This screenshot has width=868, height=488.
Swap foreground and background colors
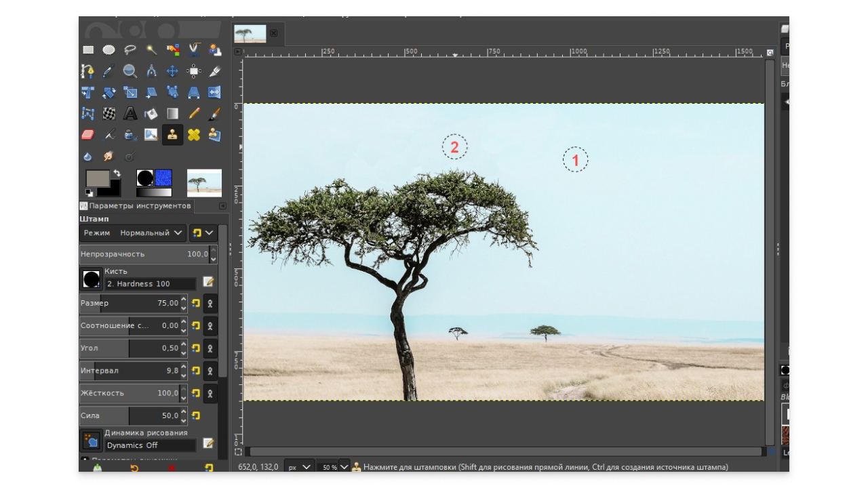click(x=117, y=174)
